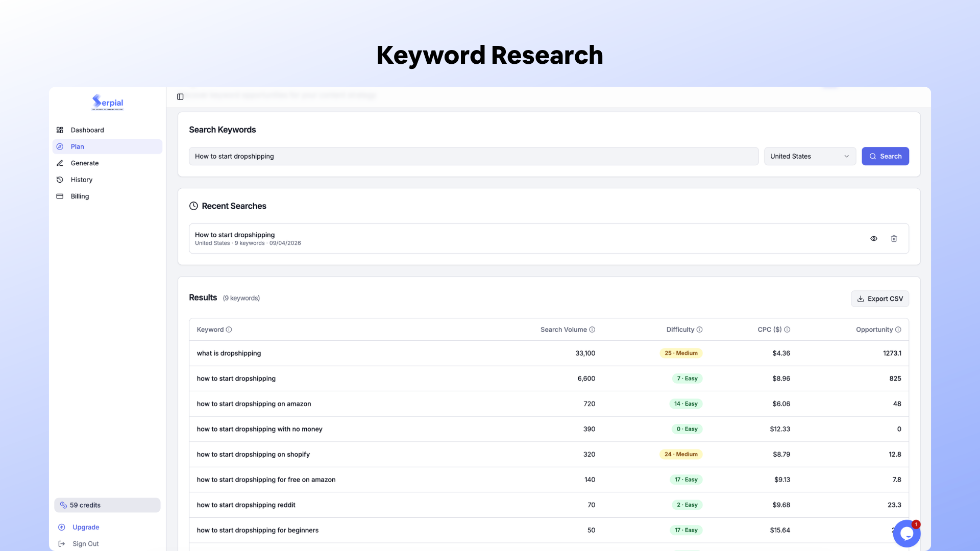Click the Difficulty info icon
Viewport: 980px width, 551px height.
pyautogui.click(x=699, y=330)
